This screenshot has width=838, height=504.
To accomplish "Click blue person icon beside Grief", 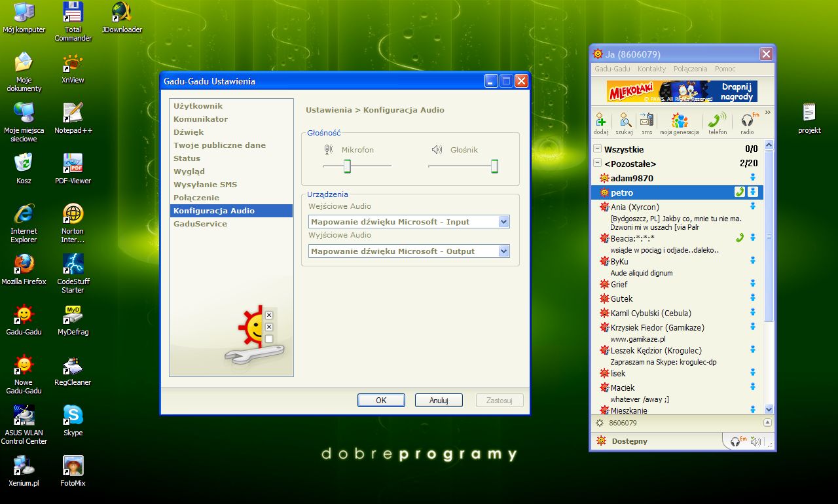I will tap(753, 283).
